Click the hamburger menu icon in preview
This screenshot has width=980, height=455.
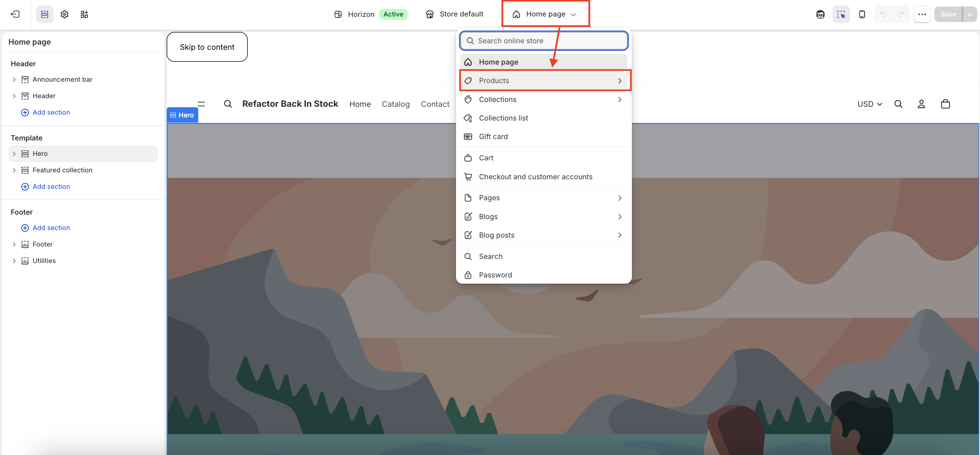tap(201, 104)
